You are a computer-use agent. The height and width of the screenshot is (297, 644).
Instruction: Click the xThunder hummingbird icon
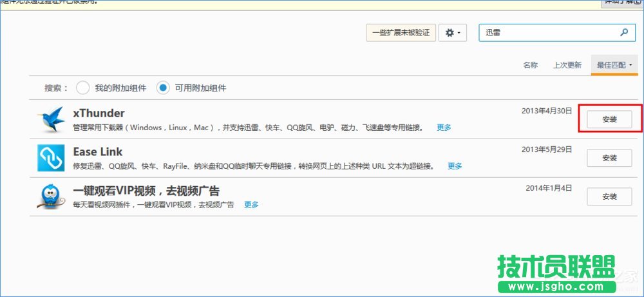pyautogui.click(x=51, y=119)
